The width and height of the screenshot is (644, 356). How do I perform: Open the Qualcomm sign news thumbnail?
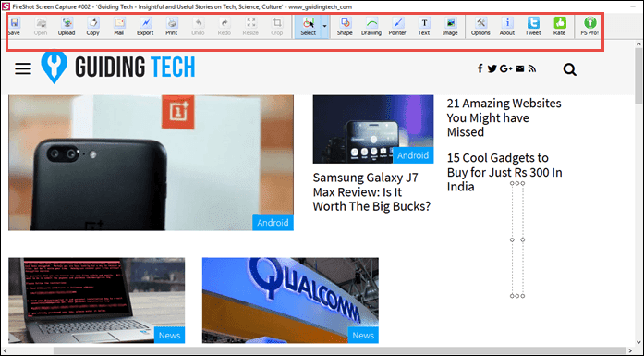pos(290,301)
